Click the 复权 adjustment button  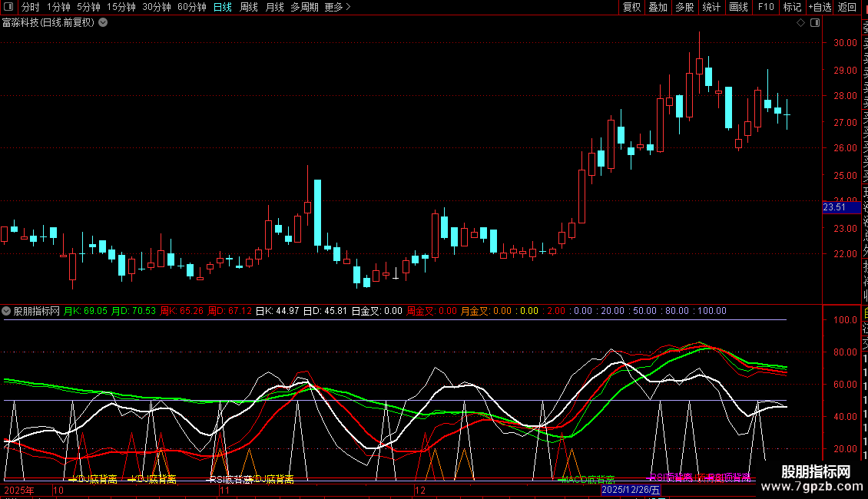tap(631, 7)
